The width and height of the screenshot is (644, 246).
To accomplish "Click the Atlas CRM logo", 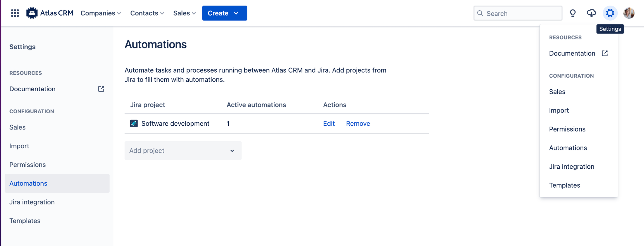I will tap(50, 13).
